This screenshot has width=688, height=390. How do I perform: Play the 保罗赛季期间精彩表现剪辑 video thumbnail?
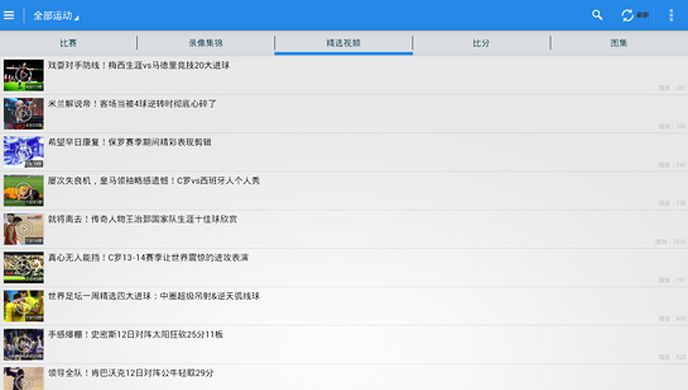point(24,152)
